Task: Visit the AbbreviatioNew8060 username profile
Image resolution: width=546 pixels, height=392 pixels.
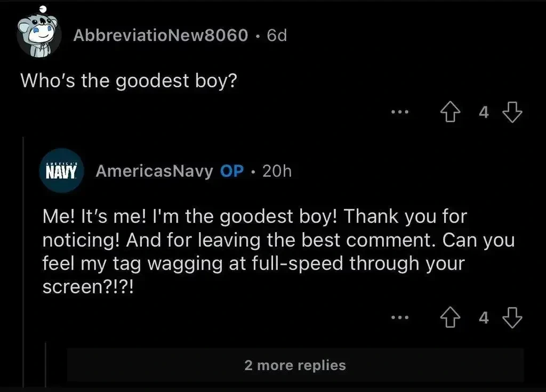Action: click(160, 36)
